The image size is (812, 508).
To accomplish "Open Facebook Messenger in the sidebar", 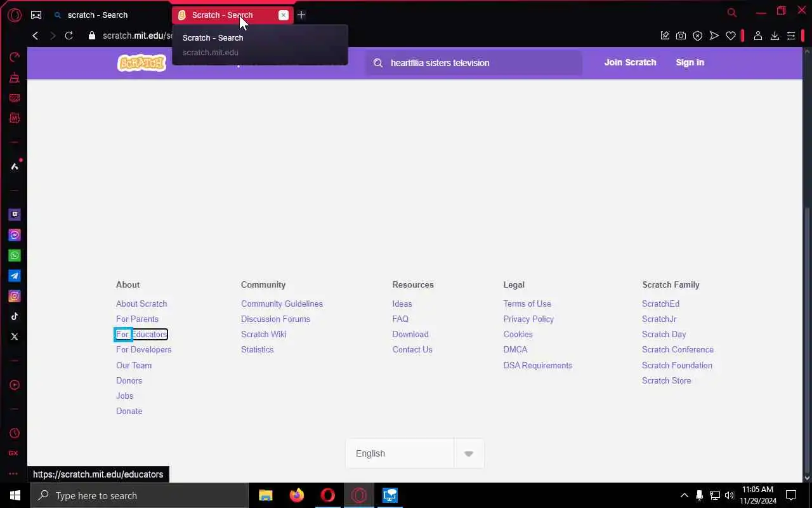I will (x=14, y=235).
